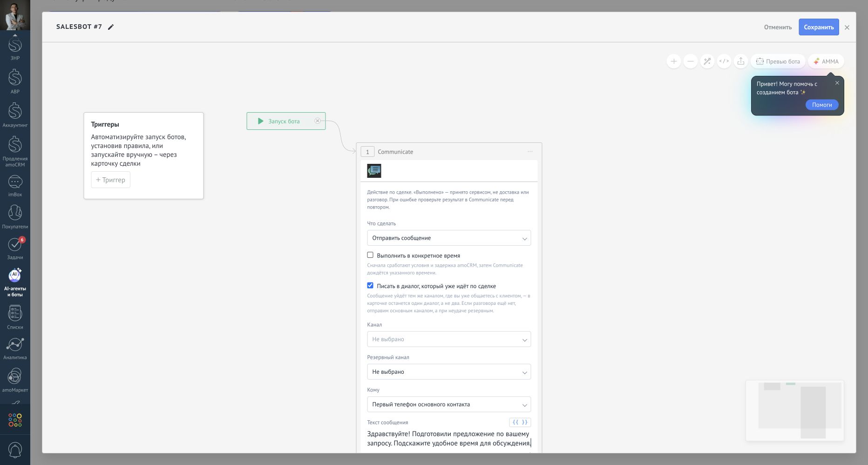
Task: Open the АВР sidebar section
Action: [15, 82]
